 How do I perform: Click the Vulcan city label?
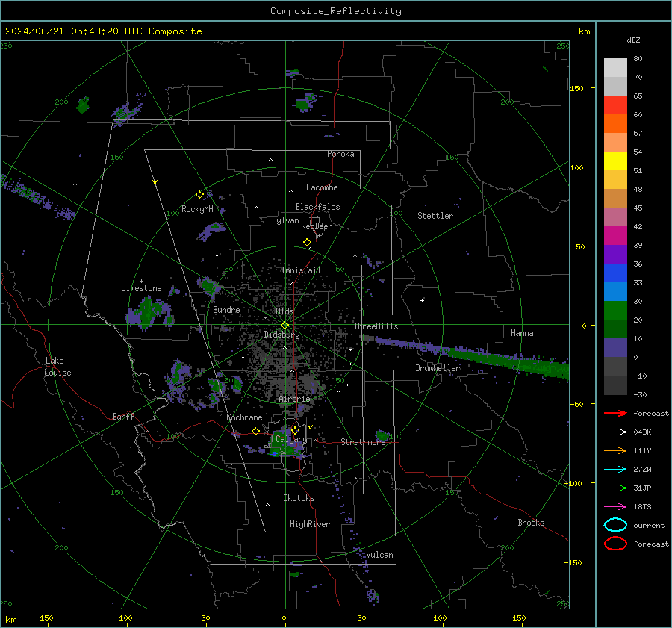(379, 555)
